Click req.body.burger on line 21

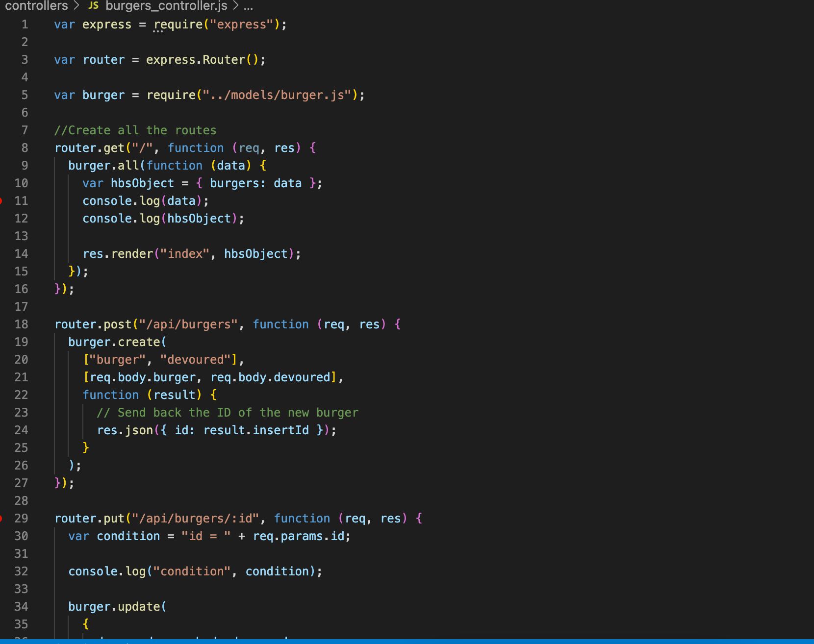[x=143, y=377]
